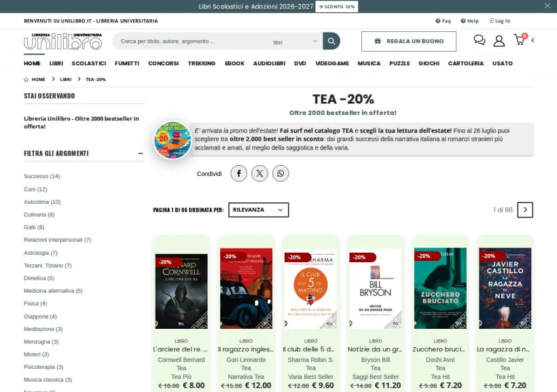557x392 pixels.
Task: Open the FUMETTI menu item
Action: click(127, 63)
